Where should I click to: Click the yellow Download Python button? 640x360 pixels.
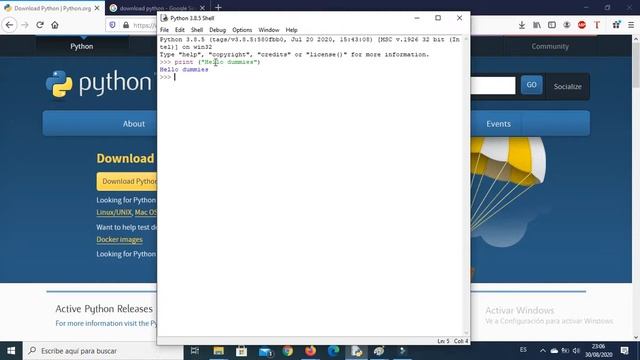127,181
